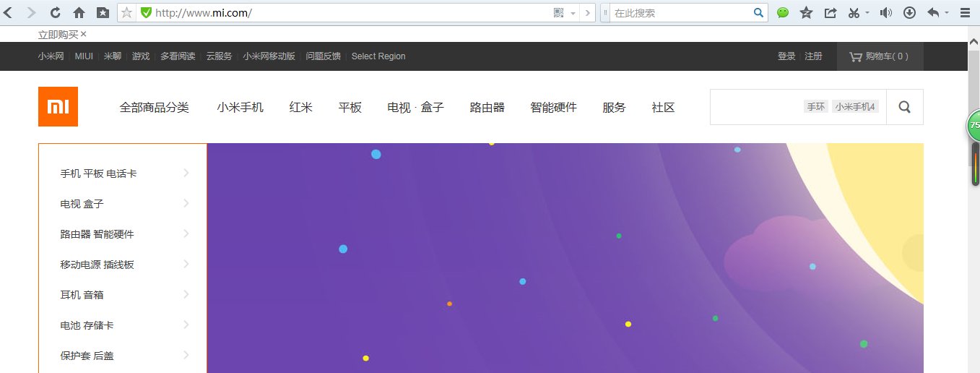The height and width of the screenshot is (373, 980).
Task: Click the purple hero banner image
Action: click(565, 258)
